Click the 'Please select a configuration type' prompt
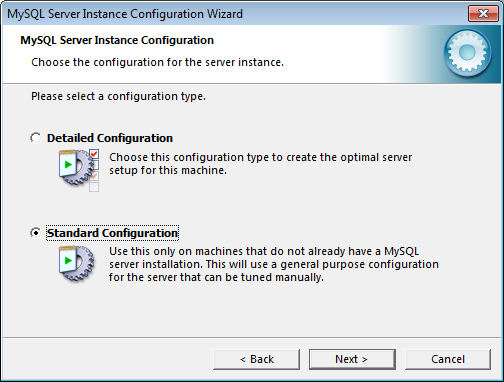Screen dimensions: 504x382 118,96
